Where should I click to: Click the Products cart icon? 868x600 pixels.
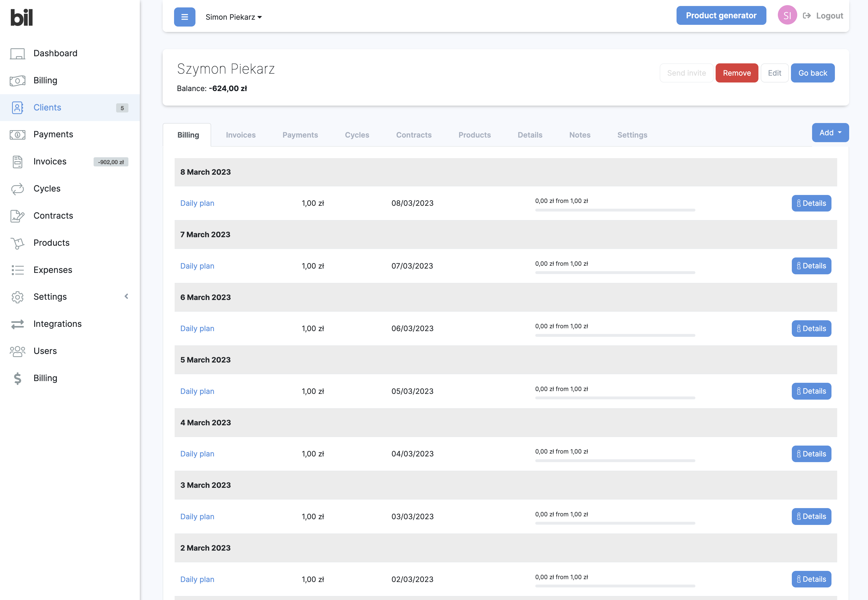pyautogui.click(x=17, y=243)
